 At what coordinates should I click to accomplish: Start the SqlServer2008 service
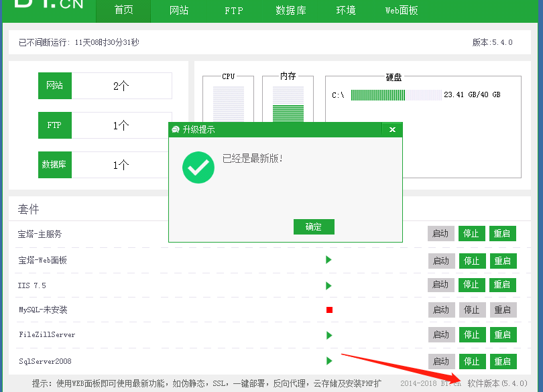441,361
